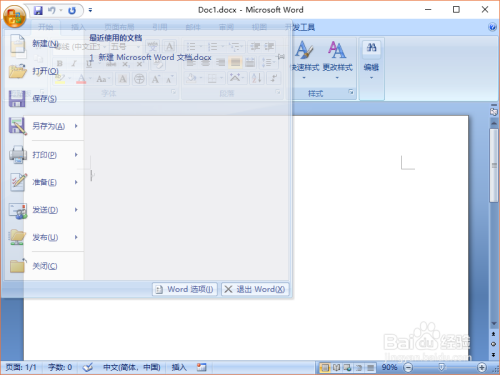
Task: Choose 打开(O) from Office menu
Action: pos(44,71)
